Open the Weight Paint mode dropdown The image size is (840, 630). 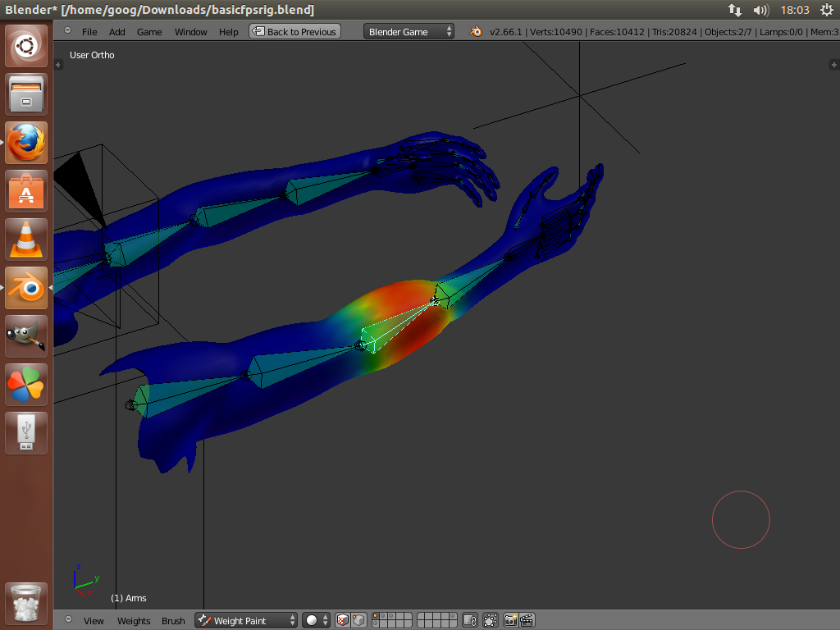[246, 620]
